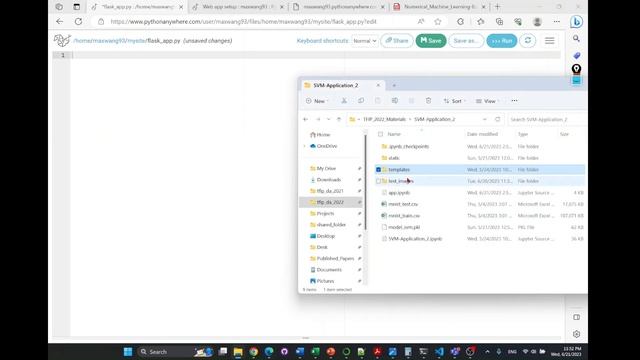Click the File Explorer back arrow

[305, 119]
